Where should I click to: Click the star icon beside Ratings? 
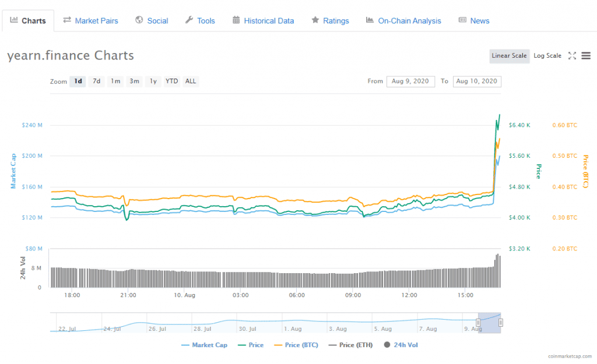tap(315, 20)
